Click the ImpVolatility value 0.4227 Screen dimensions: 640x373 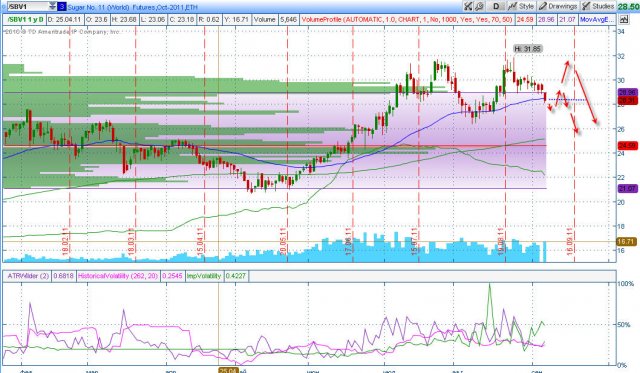[236, 276]
